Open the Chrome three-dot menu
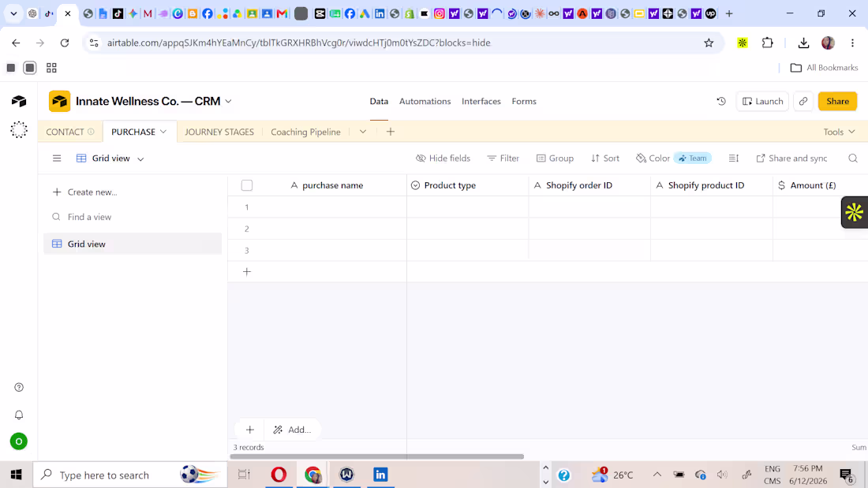The width and height of the screenshot is (868, 488). pyautogui.click(x=852, y=43)
